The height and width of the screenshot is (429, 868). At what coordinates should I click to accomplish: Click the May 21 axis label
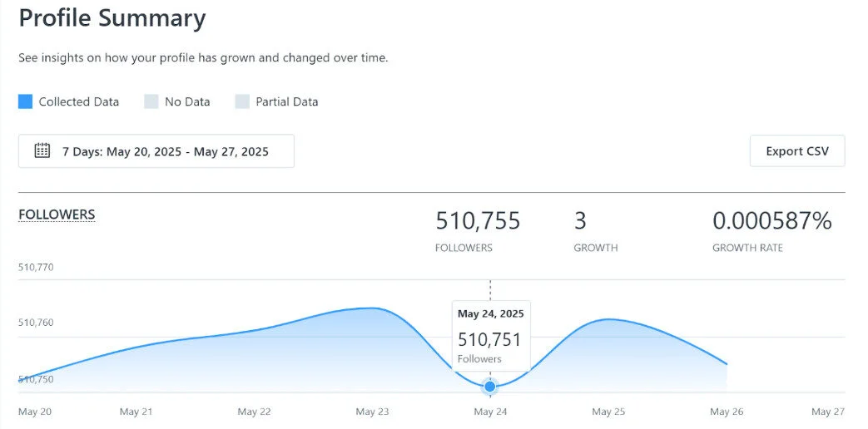pyautogui.click(x=136, y=412)
